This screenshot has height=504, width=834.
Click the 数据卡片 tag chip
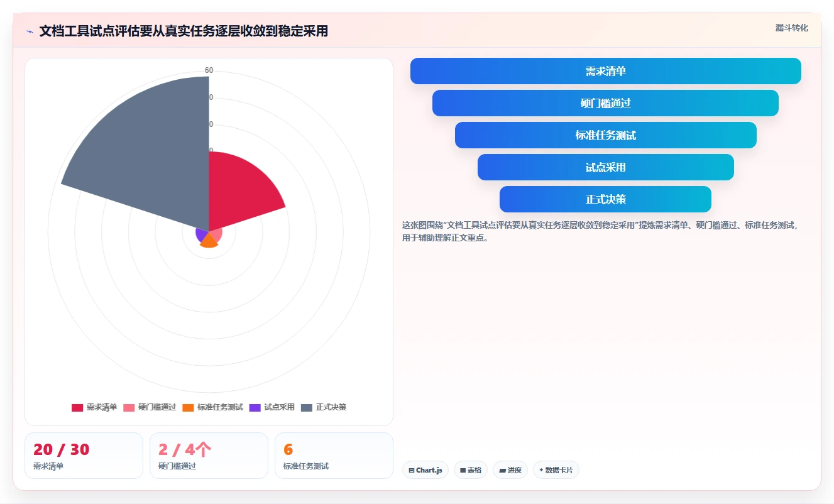[556, 470]
